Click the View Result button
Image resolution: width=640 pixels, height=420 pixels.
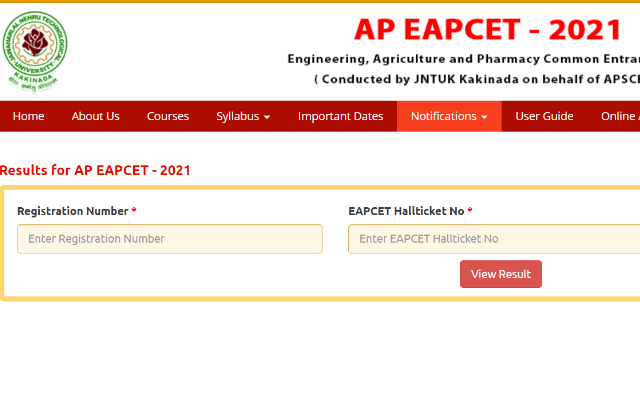tap(501, 274)
